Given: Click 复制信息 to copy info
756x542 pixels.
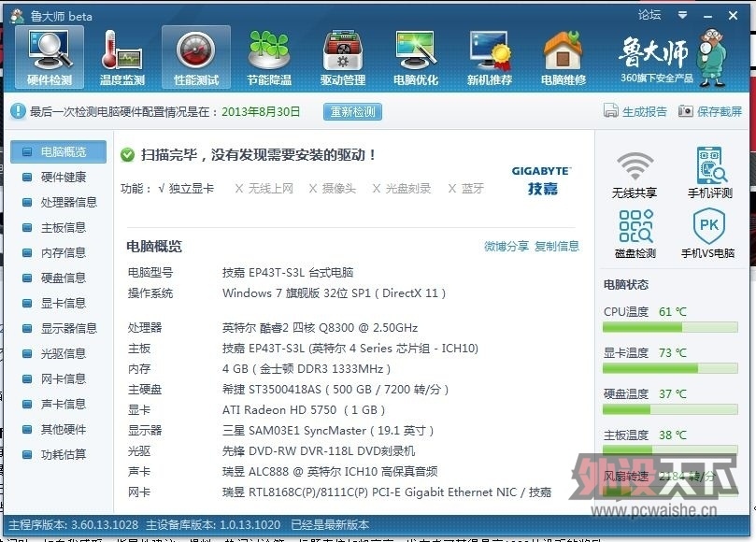Looking at the screenshot, I should click(x=557, y=247).
